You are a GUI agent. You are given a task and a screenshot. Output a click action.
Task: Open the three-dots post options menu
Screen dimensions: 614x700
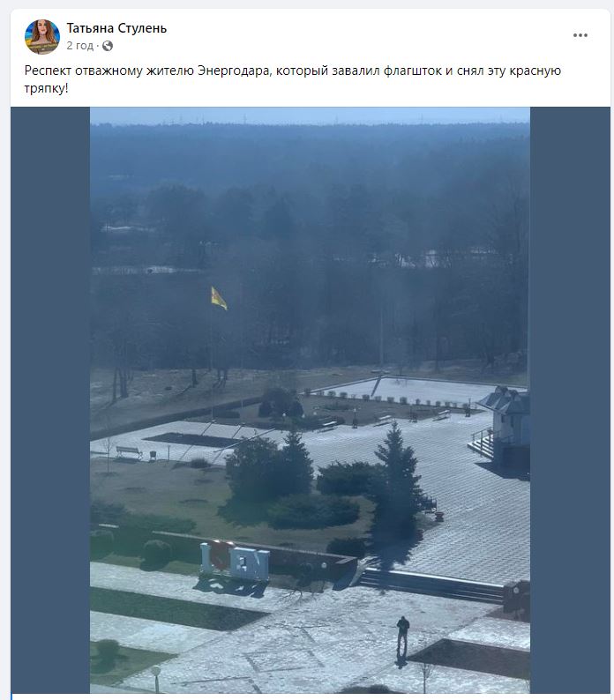click(580, 35)
